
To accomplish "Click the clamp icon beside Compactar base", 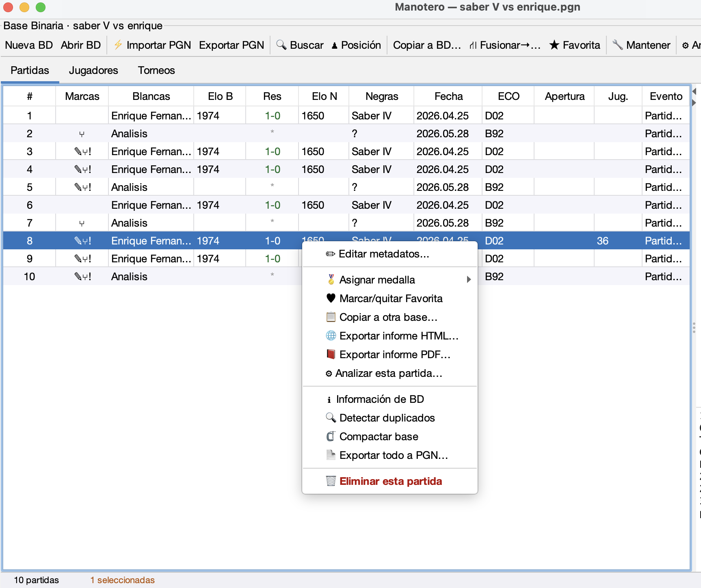I will click(331, 436).
